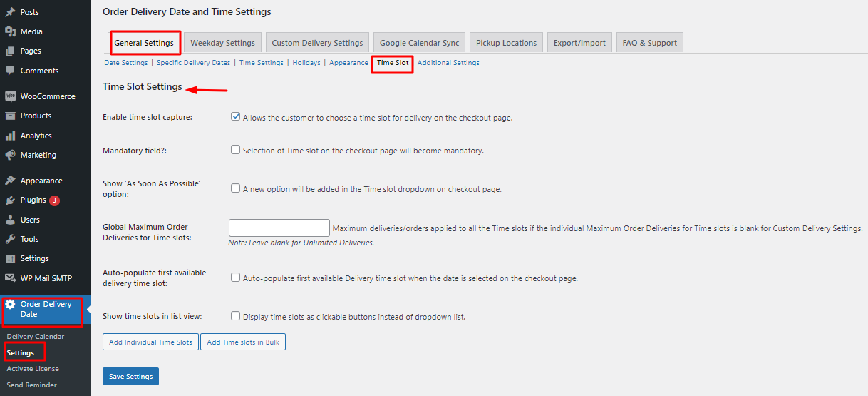Open the Custom Delivery Settings tab

(x=317, y=43)
